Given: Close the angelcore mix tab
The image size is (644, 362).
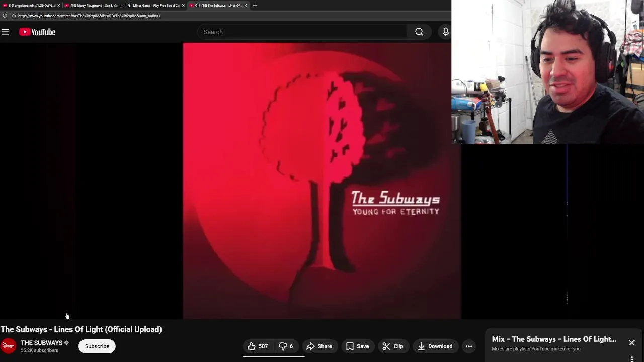Looking at the screenshot, I should 59,5.
